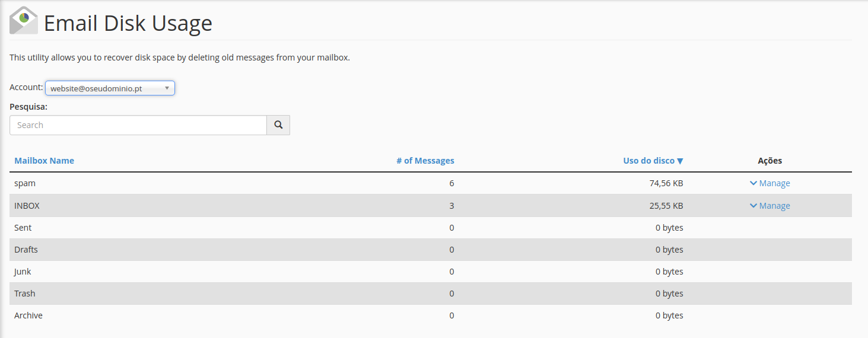This screenshot has width=868, height=338.
Task: Select the Trash mailbox row
Action: click(x=24, y=294)
